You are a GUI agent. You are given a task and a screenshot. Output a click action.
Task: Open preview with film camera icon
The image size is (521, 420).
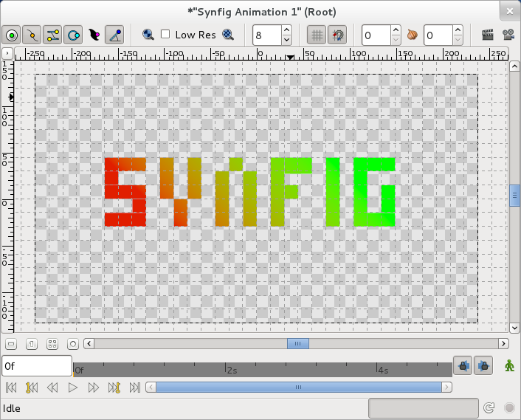coord(508,35)
